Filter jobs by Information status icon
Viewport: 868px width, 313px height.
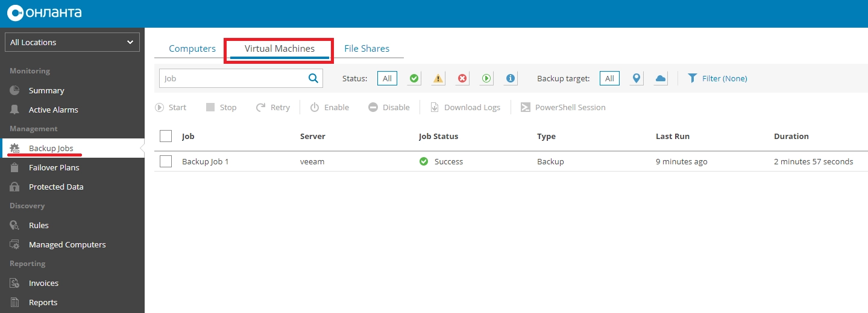(511, 78)
